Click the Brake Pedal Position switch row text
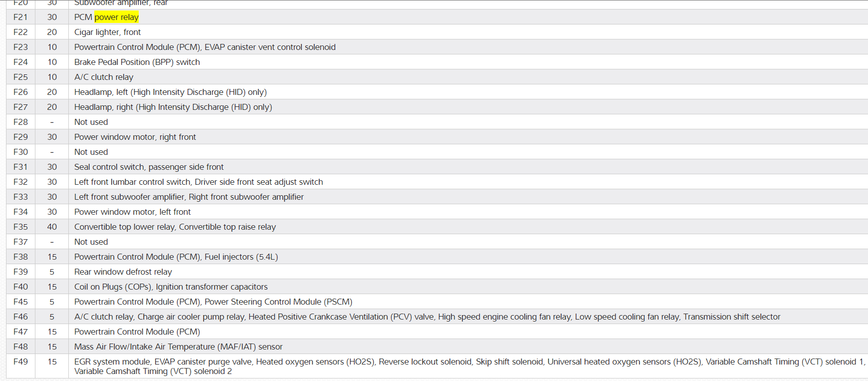The image size is (868, 381). pos(137,62)
